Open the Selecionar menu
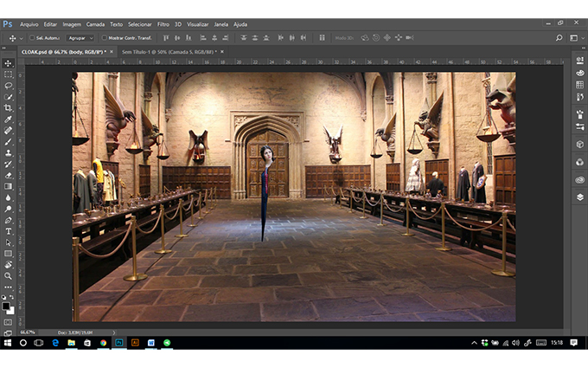Screen dimensions: 588x368 click(140, 24)
